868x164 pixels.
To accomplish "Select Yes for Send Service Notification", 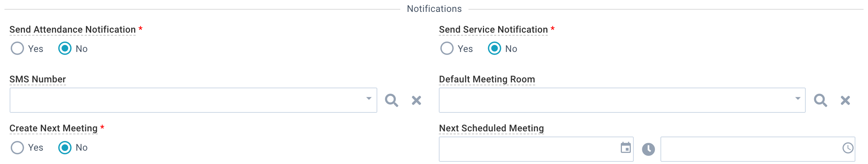I will 447,48.
